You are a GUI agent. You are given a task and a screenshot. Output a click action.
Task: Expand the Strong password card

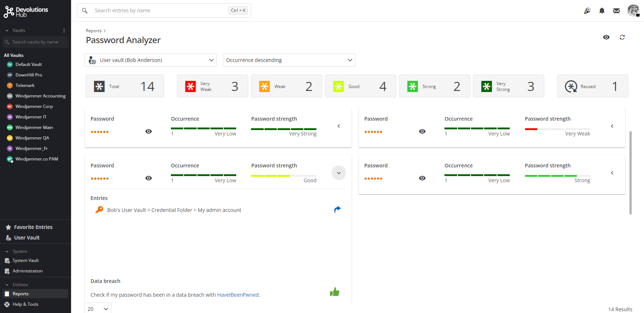(x=612, y=173)
